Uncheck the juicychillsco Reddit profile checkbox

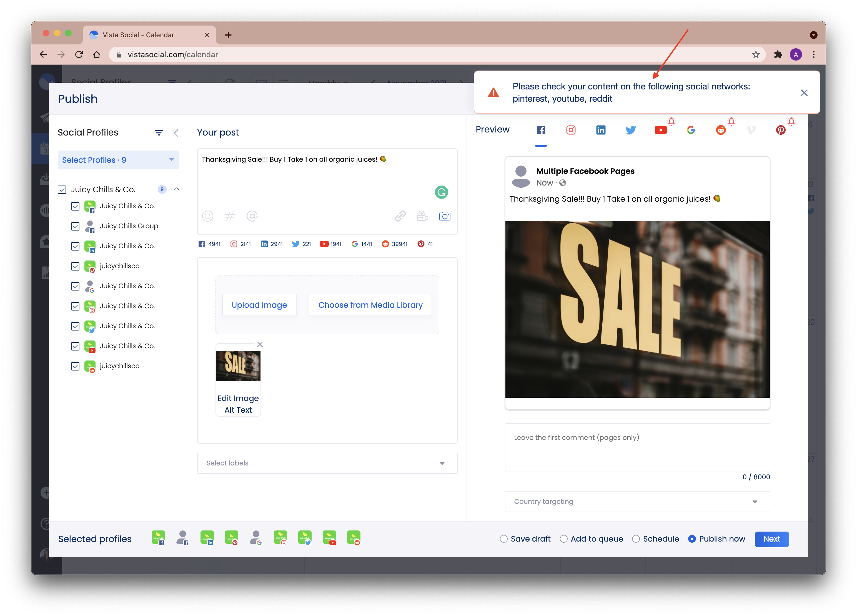[75, 366]
